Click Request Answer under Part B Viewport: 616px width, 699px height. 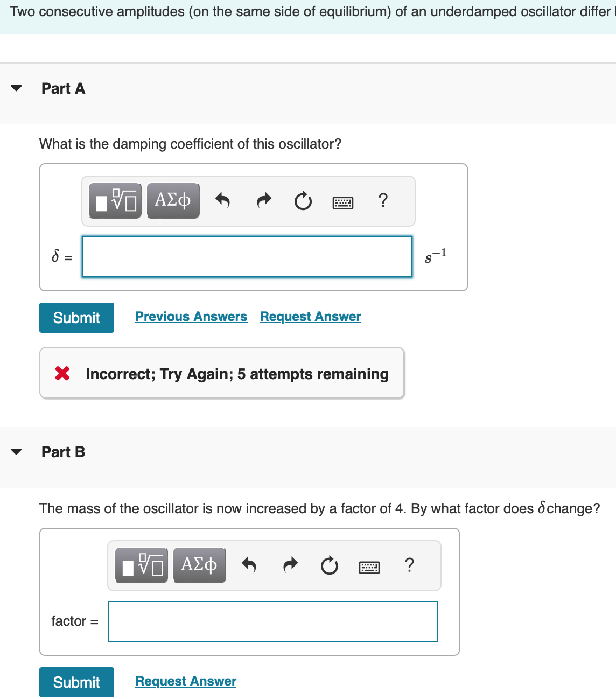click(185, 681)
